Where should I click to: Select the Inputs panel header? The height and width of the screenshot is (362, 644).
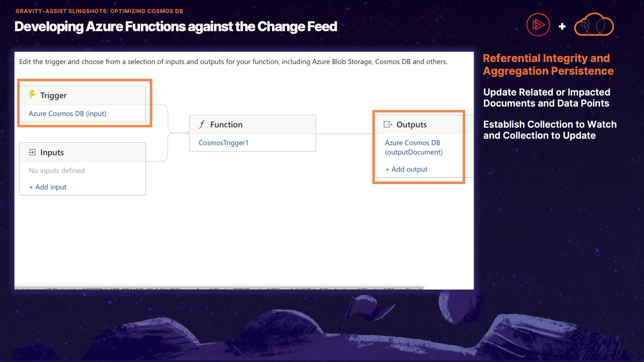(x=83, y=153)
